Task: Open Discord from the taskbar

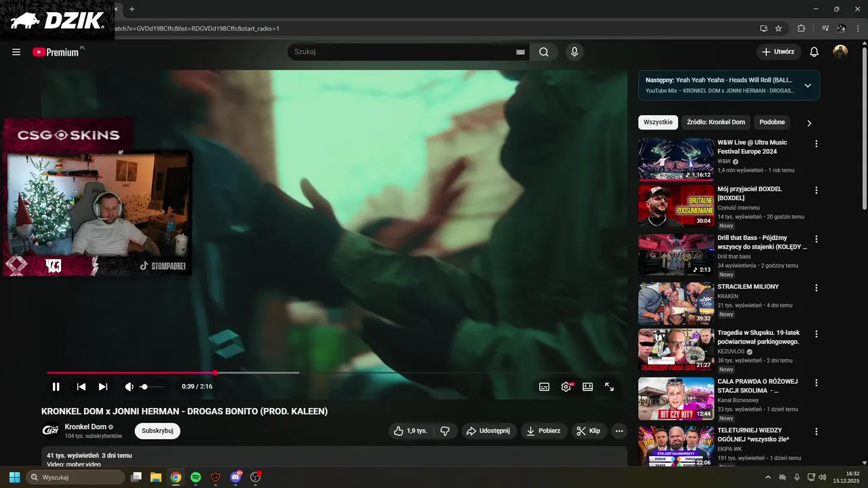Action: coord(235,477)
